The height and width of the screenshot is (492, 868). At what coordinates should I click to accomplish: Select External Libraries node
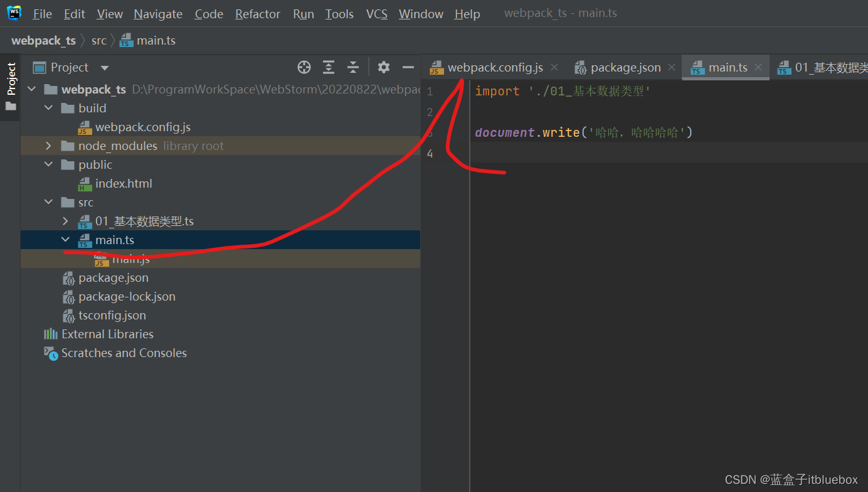[x=220, y=334]
